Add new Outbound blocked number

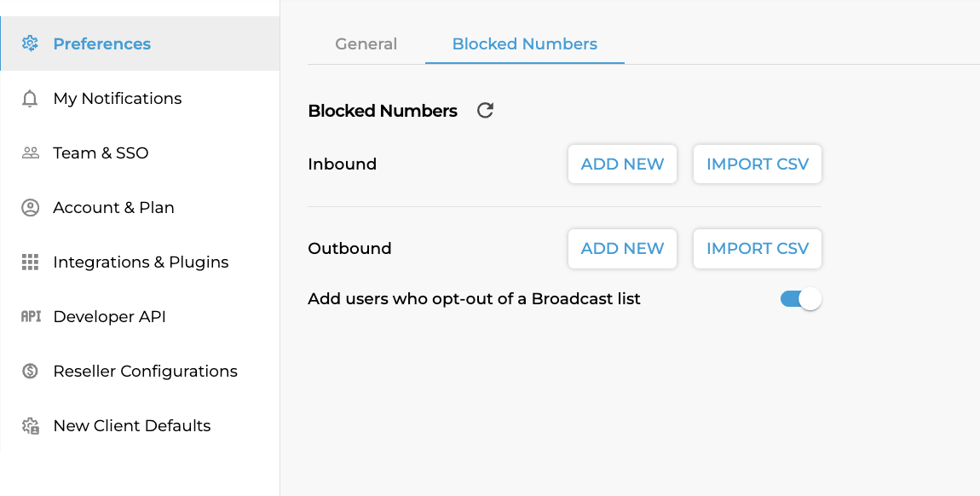click(x=622, y=249)
